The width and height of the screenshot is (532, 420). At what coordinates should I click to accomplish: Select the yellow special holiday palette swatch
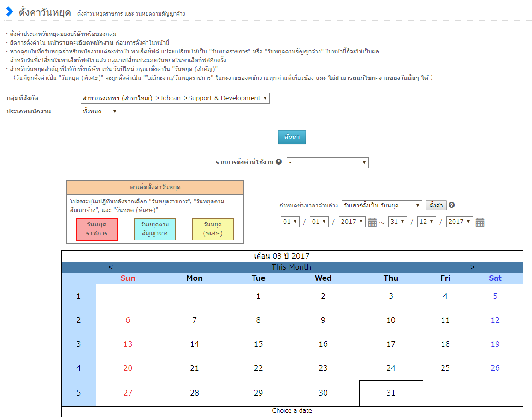click(x=213, y=229)
